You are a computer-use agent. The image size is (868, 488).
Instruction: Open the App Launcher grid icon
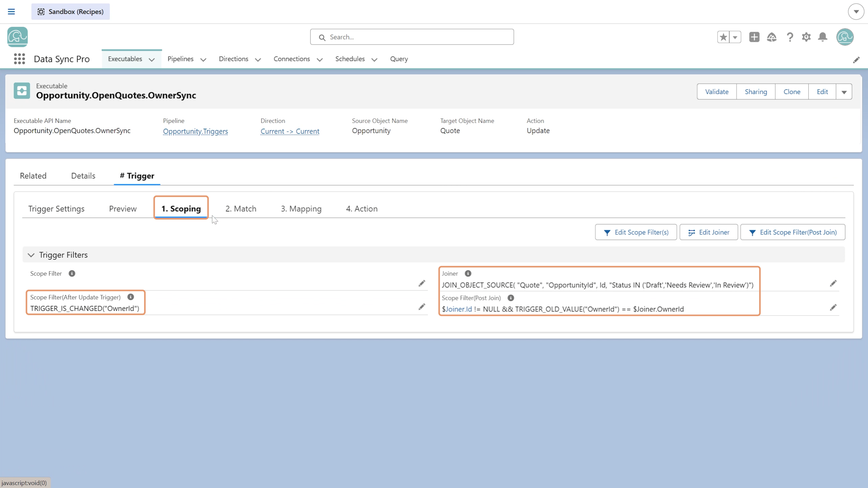click(x=19, y=59)
